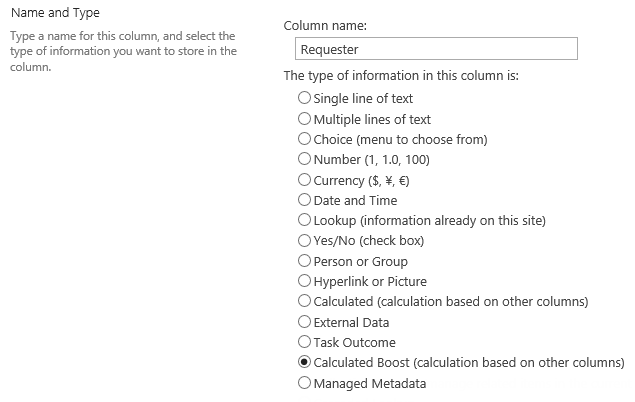The image size is (635, 402).
Task: Choose the Managed Metadata column type
Action: coord(304,383)
